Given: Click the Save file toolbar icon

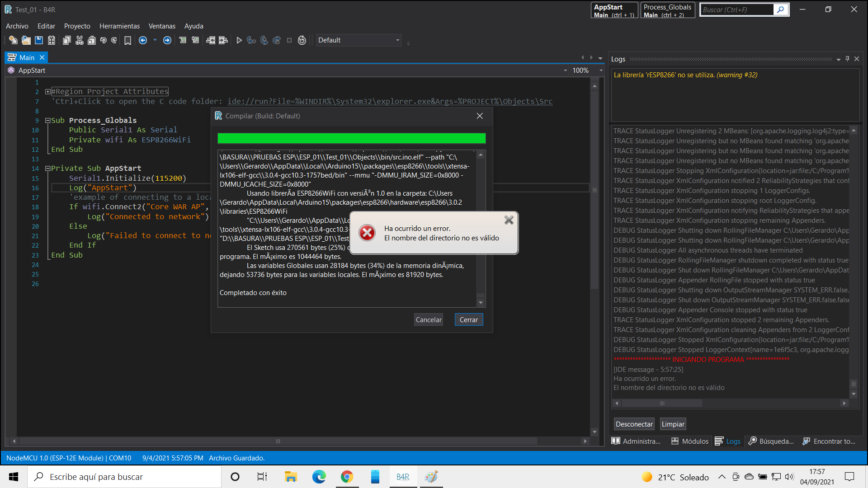Looking at the screenshot, I should pyautogui.click(x=39, y=40).
